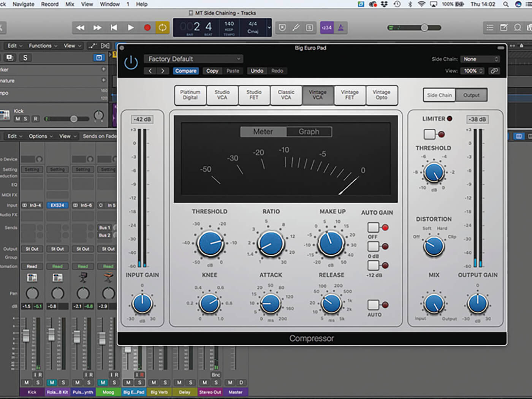Solo the Kick track in track header
The width and height of the screenshot is (532, 399).
25,119
